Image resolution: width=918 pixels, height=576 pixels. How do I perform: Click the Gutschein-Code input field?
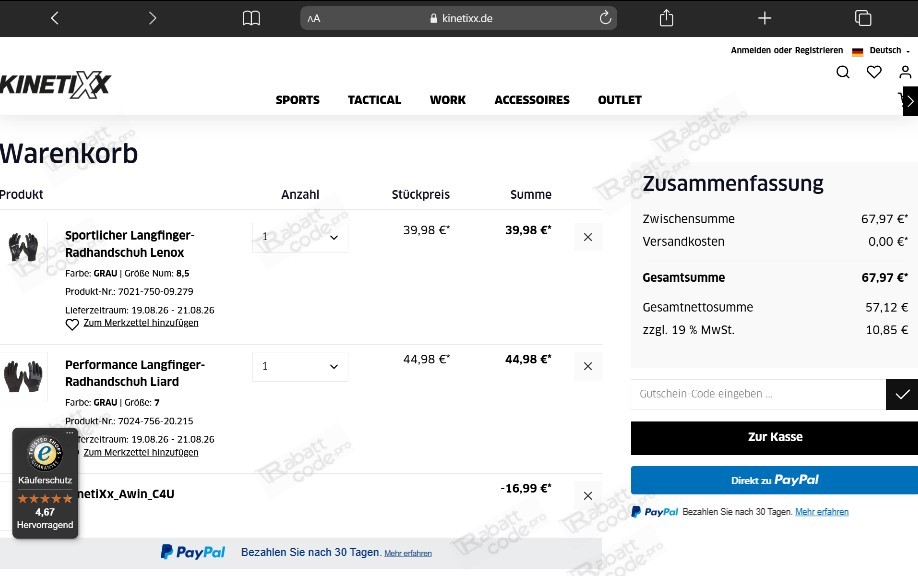(758, 394)
